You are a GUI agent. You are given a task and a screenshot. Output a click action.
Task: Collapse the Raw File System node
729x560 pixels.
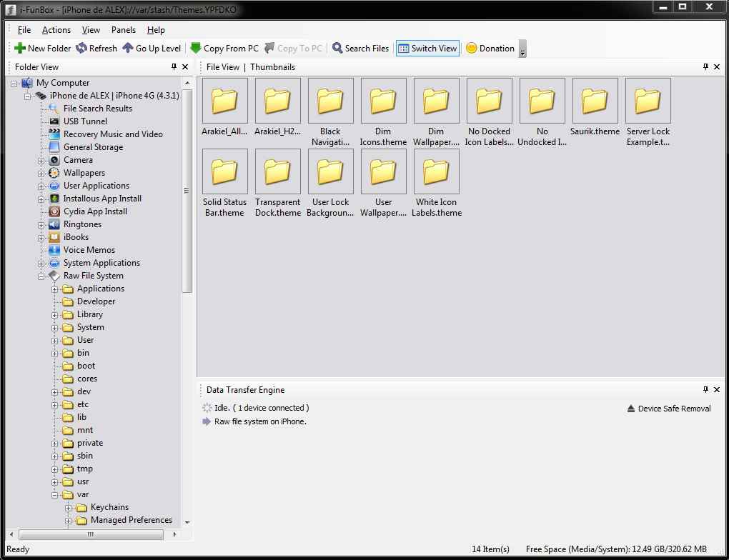(41, 276)
